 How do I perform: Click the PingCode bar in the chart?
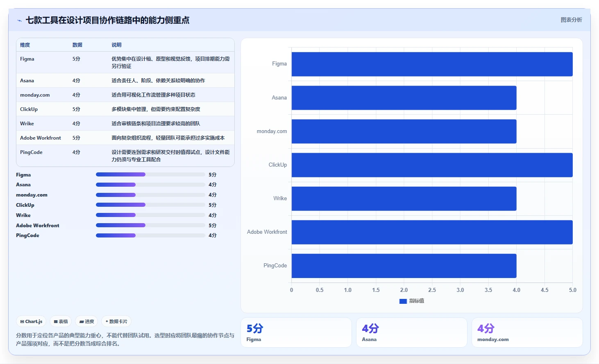coord(404,266)
